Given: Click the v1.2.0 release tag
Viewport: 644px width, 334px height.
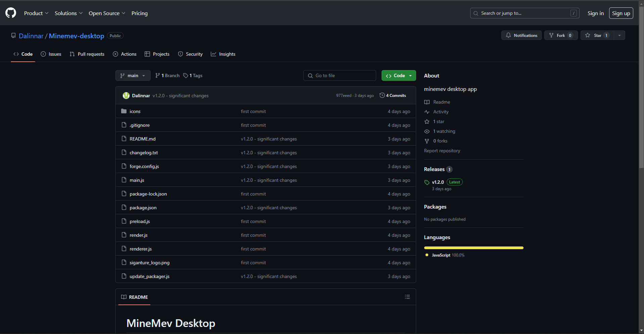Looking at the screenshot, I should click(x=438, y=182).
